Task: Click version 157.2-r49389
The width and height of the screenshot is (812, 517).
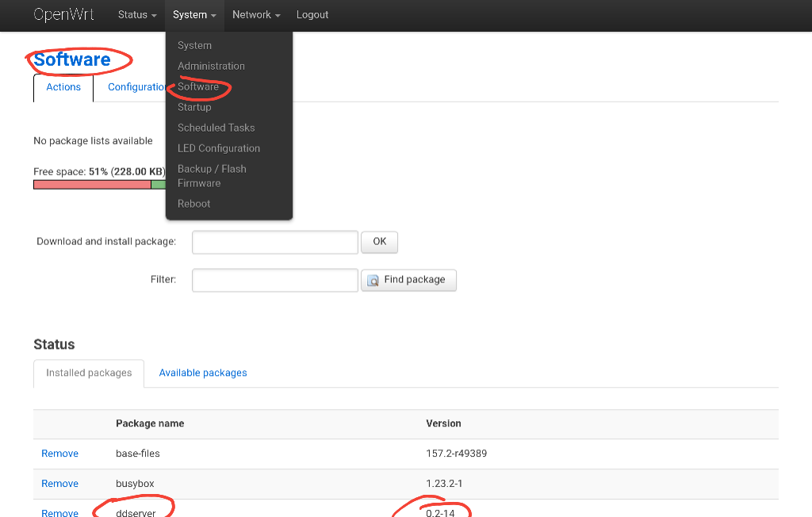Action: click(x=456, y=454)
